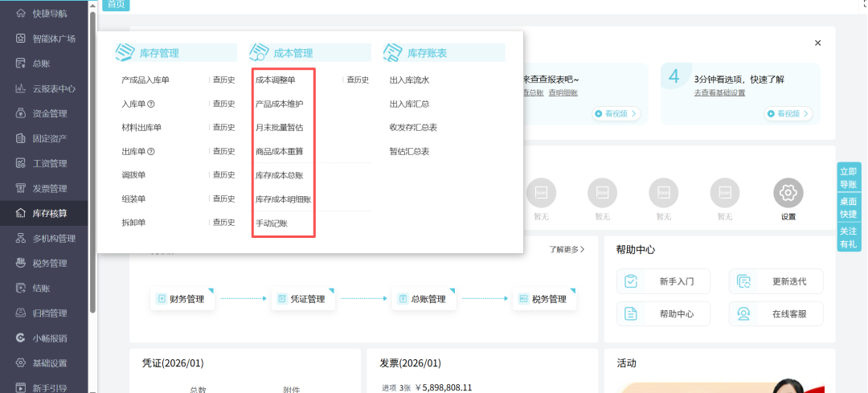Click 查历史 next to 产成品入库单

click(223, 80)
